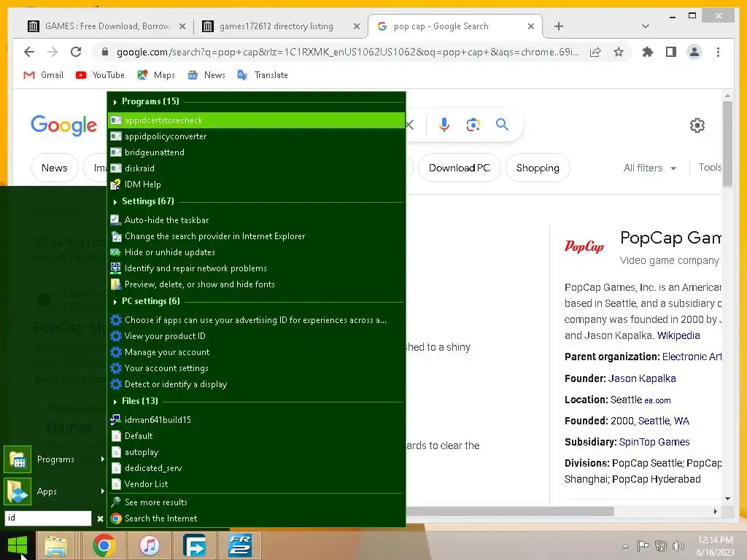Go back in Chrome
Image resolution: width=747 pixels, height=560 pixels.
[x=29, y=52]
